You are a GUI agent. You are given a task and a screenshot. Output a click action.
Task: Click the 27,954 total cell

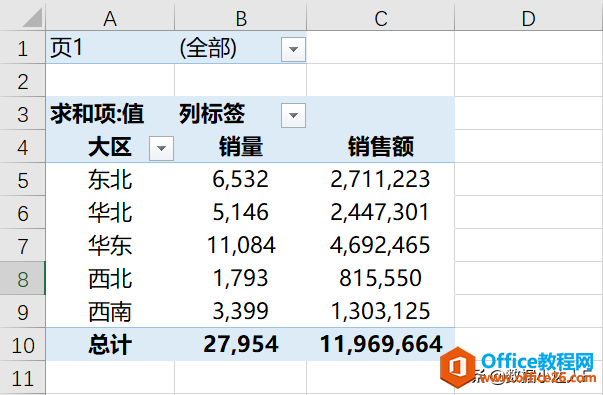pos(241,345)
